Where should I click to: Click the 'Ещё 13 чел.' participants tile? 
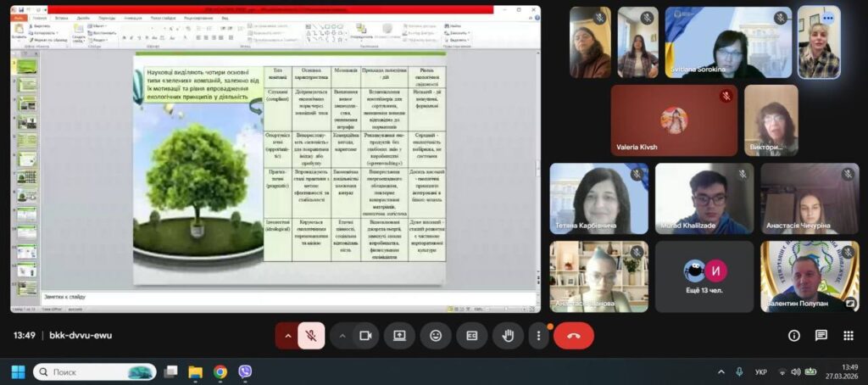point(704,276)
